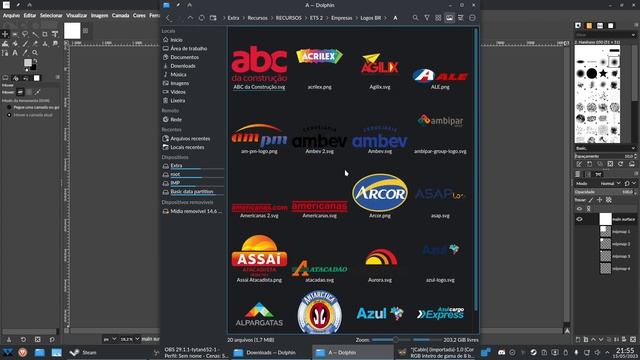This screenshot has height=360, width=640.
Task: Switch to Downloads — Dolphin taskbar window
Action: [270, 352]
